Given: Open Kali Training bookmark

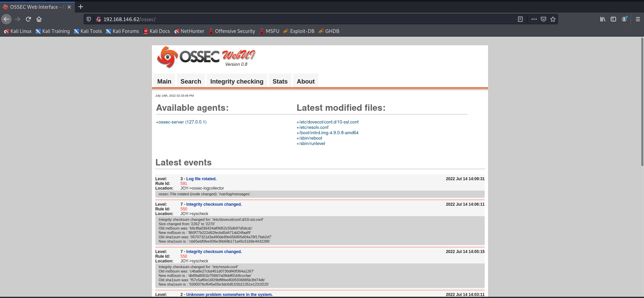Looking at the screenshot, I should pyautogui.click(x=53, y=31).
